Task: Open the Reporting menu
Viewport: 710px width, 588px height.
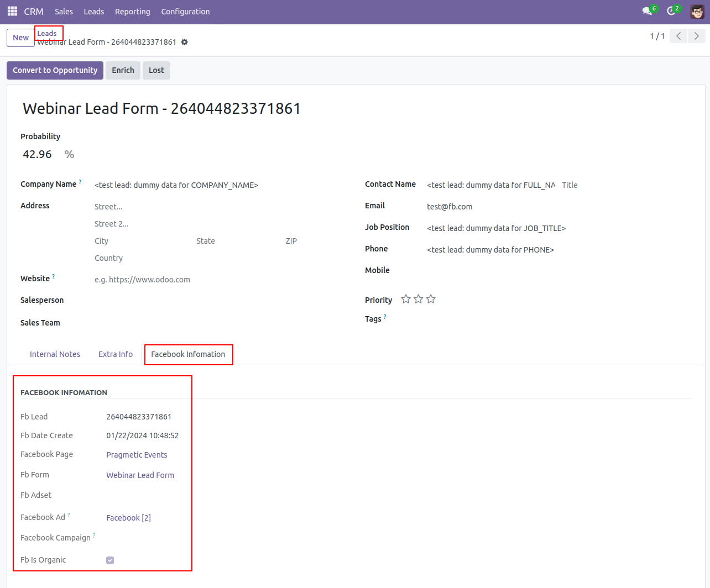Action: [133, 11]
